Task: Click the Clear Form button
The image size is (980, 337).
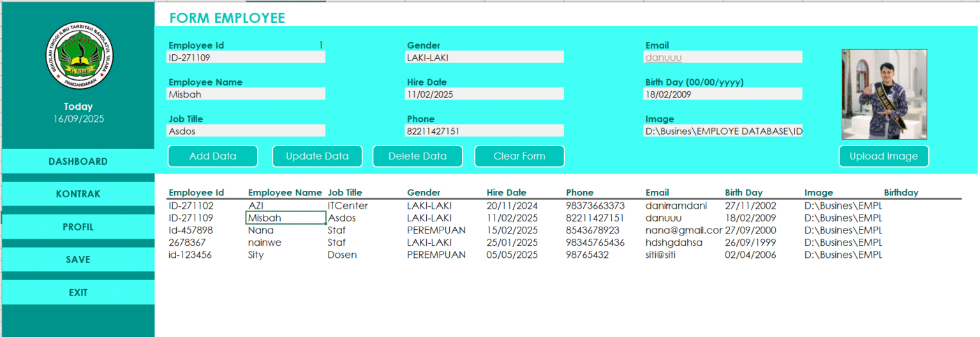Action: click(519, 156)
